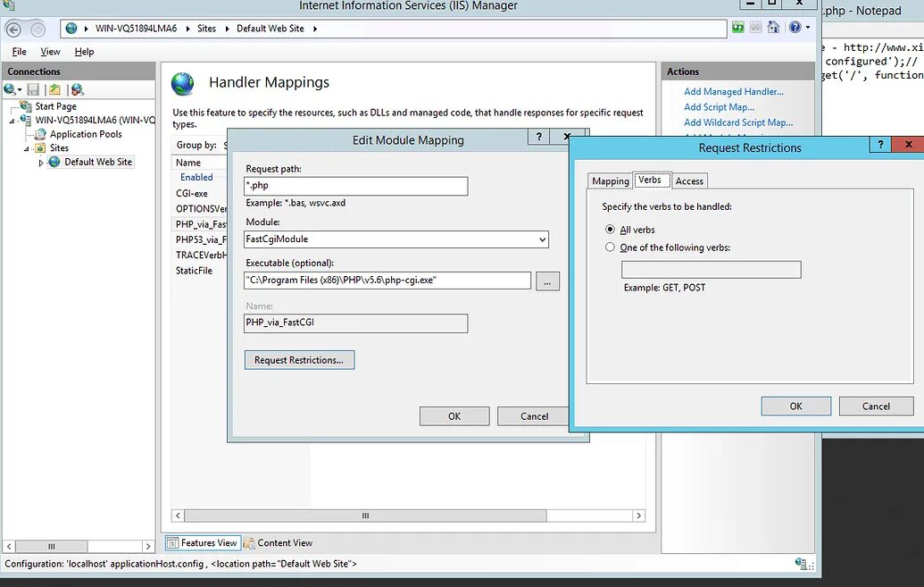Open the Module dropdown showing FastCgiModule
The width and height of the screenshot is (924, 587).
(x=396, y=239)
